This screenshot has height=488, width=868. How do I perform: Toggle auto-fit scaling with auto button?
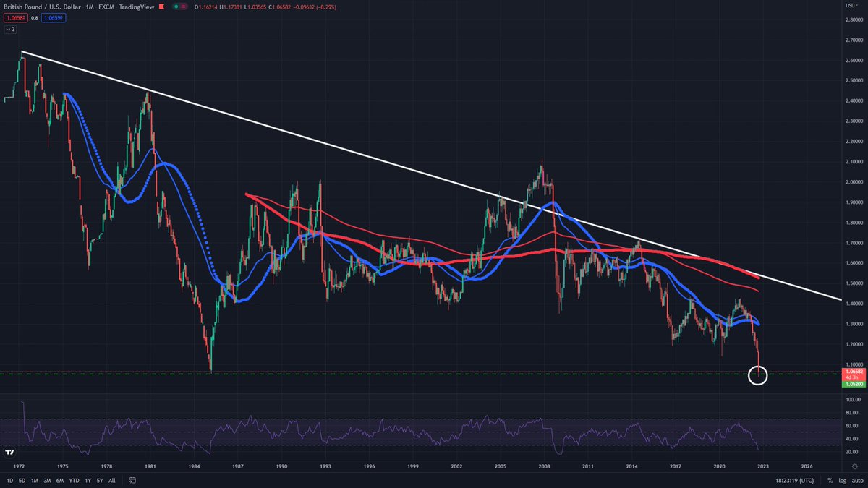click(x=856, y=481)
